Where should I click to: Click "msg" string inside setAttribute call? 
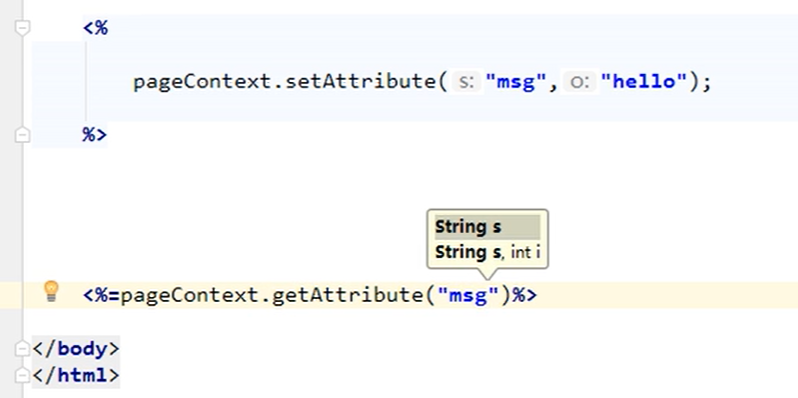pos(517,81)
